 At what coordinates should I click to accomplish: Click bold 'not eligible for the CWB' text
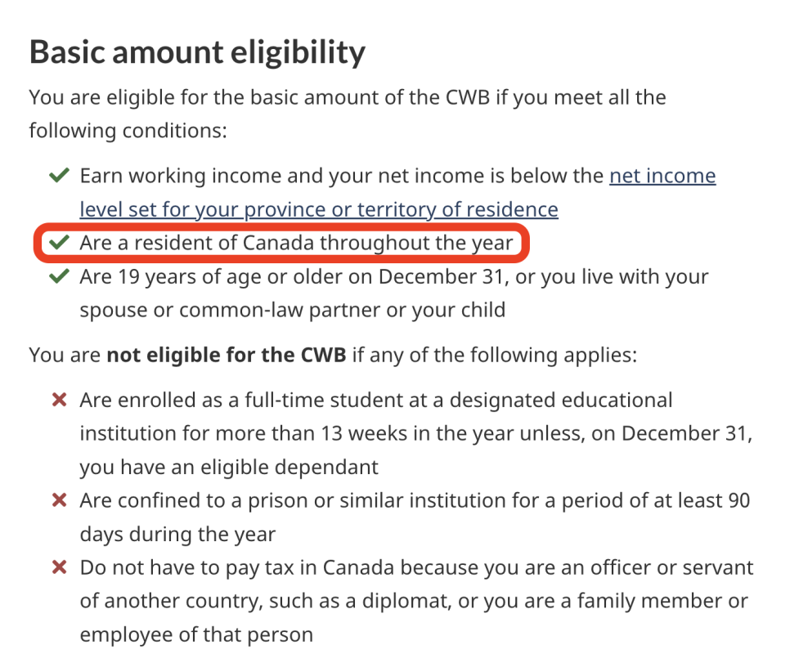coord(227,355)
